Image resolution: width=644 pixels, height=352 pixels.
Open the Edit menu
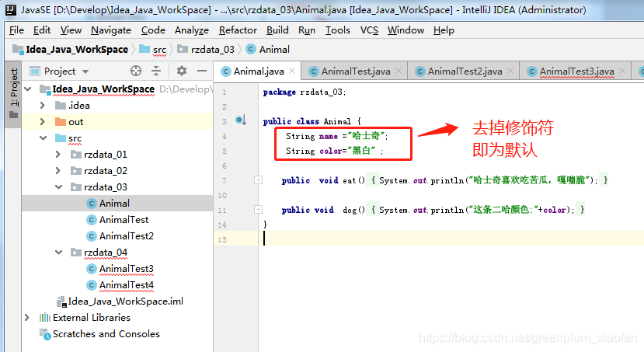(x=42, y=30)
